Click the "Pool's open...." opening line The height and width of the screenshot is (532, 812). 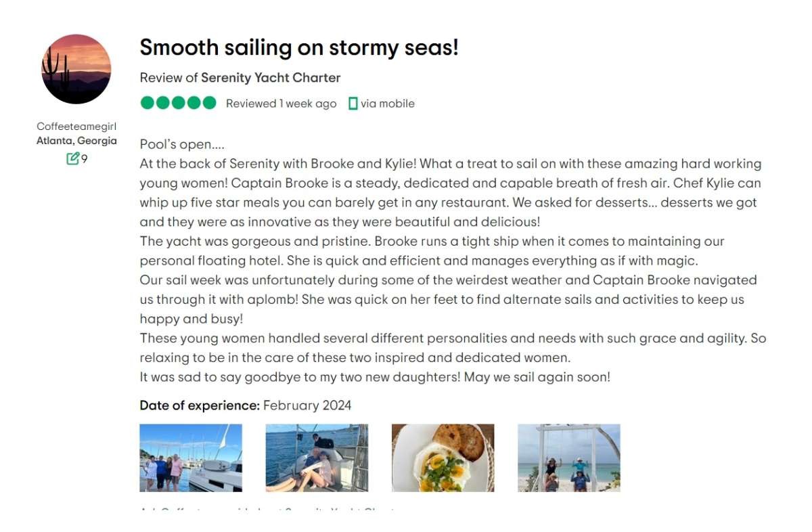(x=182, y=144)
